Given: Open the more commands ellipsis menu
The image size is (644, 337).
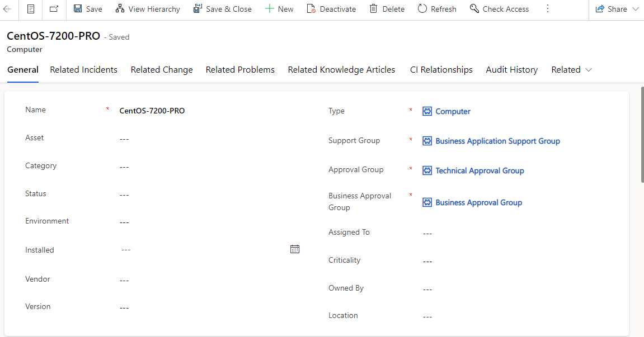Looking at the screenshot, I should click(x=547, y=8).
